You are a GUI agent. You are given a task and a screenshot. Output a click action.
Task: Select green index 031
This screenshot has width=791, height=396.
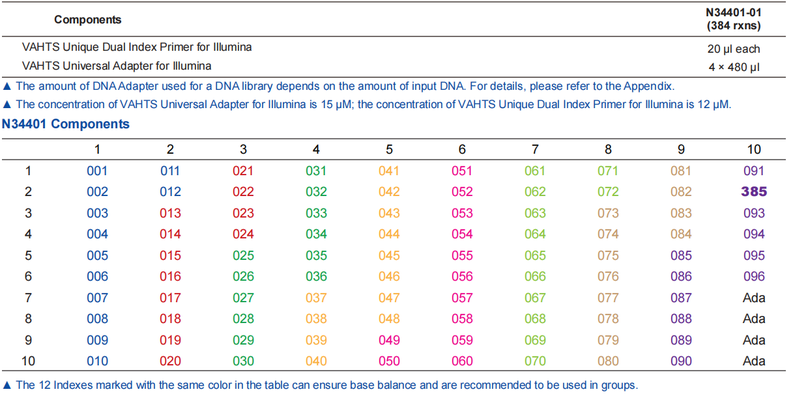tap(316, 171)
